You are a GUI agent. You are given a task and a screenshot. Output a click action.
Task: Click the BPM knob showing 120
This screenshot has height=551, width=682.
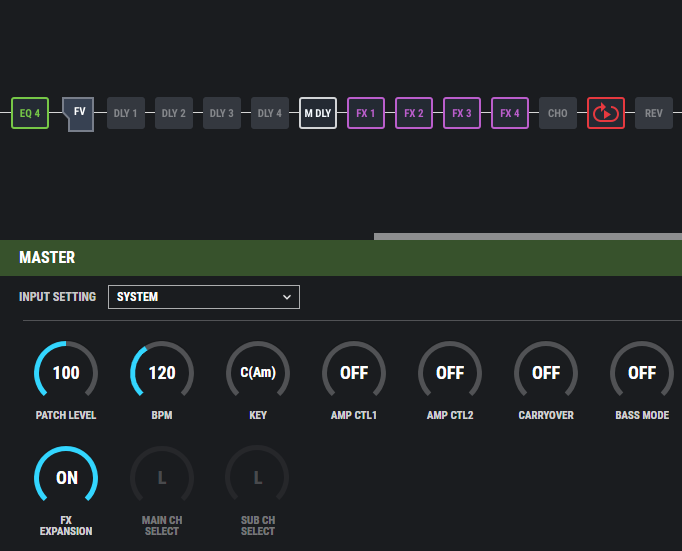click(x=162, y=372)
